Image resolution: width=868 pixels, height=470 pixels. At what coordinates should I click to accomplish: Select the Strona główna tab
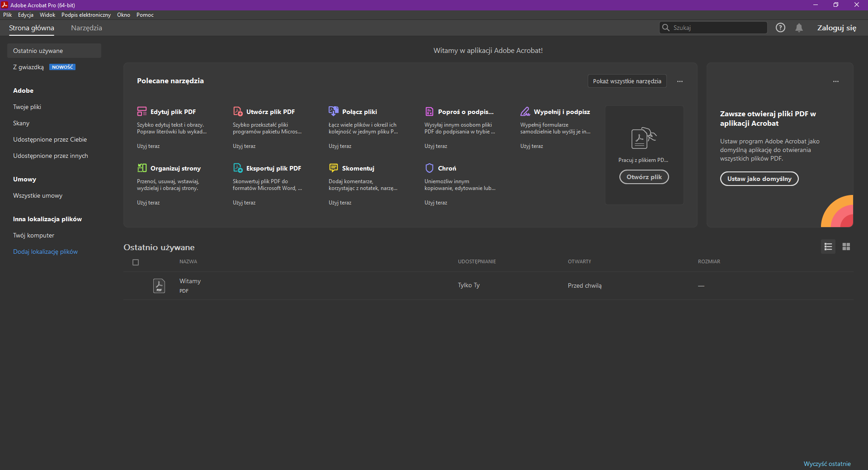coord(32,28)
